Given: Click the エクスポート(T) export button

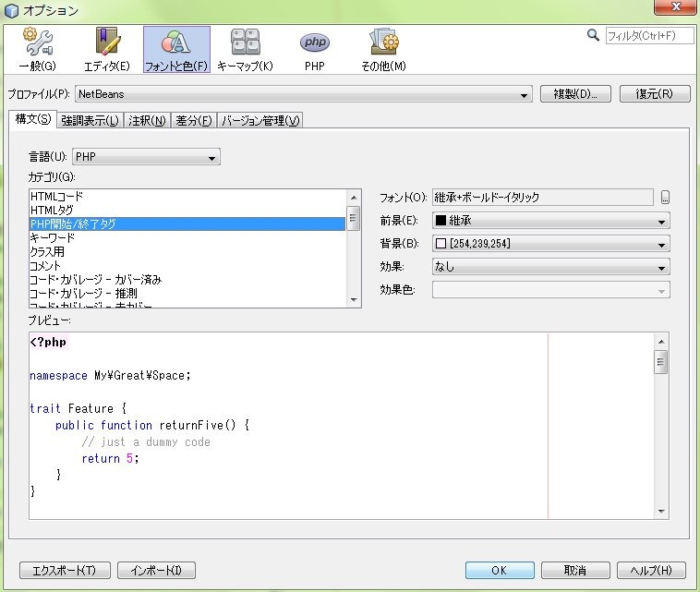Looking at the screenshot, I should coord(65,570).
